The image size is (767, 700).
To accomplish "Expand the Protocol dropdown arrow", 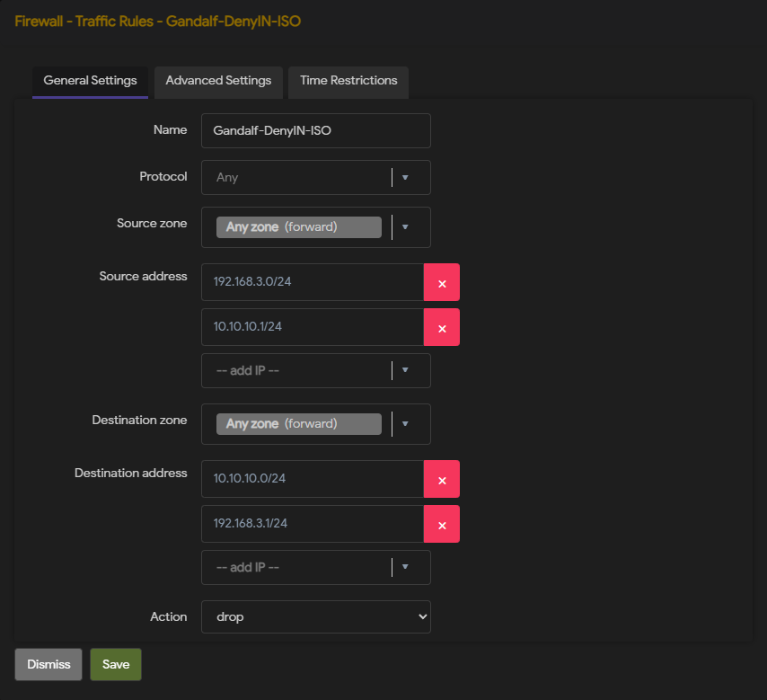I will click(x=405, y=177).
